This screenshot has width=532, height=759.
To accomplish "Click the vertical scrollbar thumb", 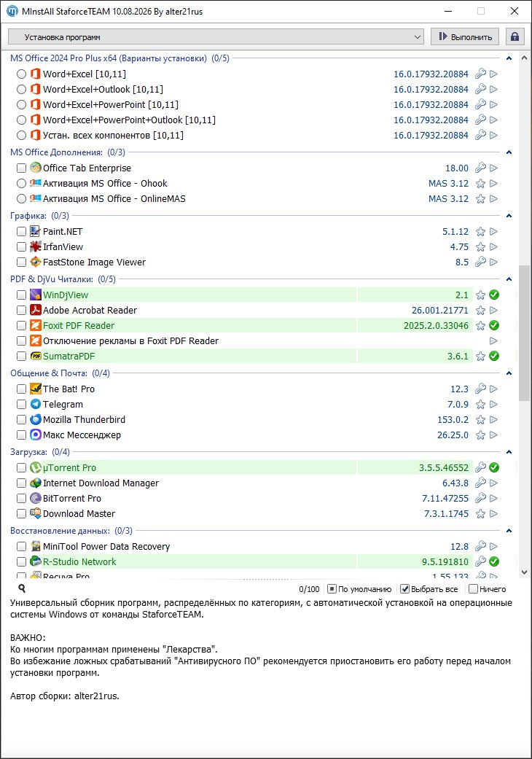I will tap(524, 332).
